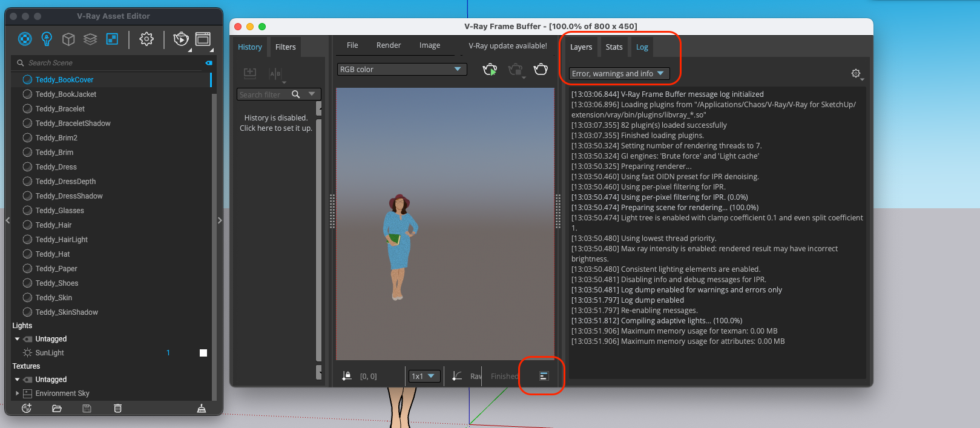Switch to the Stats tab
This screenshot has width=980, height=428.
[614, 47]
